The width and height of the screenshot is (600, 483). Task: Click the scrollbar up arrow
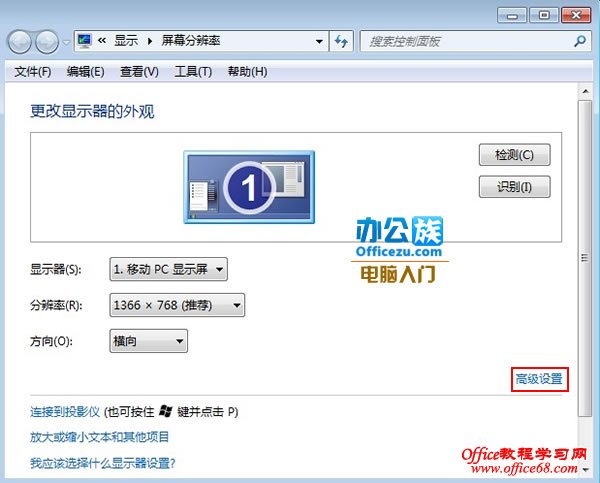[585, 91]
